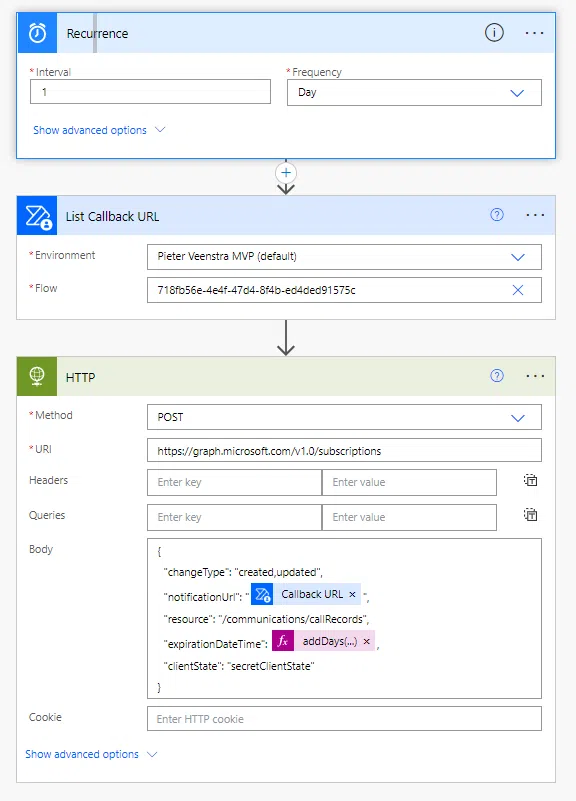Click the Callback URL dynamic content token
The image size is (576, 801).
coord(306,595)
